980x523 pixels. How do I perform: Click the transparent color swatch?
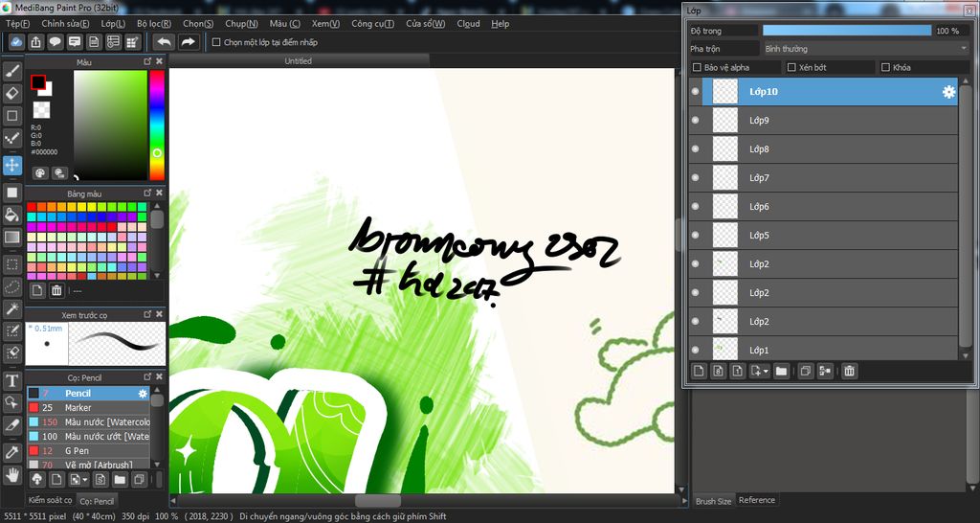(41, 110)
